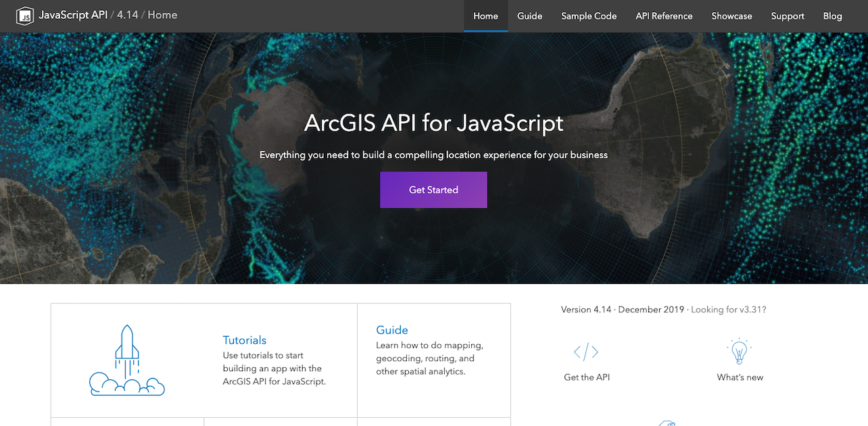The height and width of the screenshot is (426, 868).
Task: Click the rocket launch Tutorials icon
Action: coord(127,360)
